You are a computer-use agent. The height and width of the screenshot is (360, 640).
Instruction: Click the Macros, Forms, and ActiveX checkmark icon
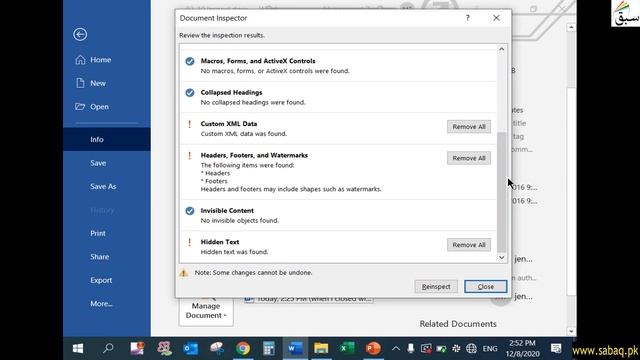coord(190,61)
